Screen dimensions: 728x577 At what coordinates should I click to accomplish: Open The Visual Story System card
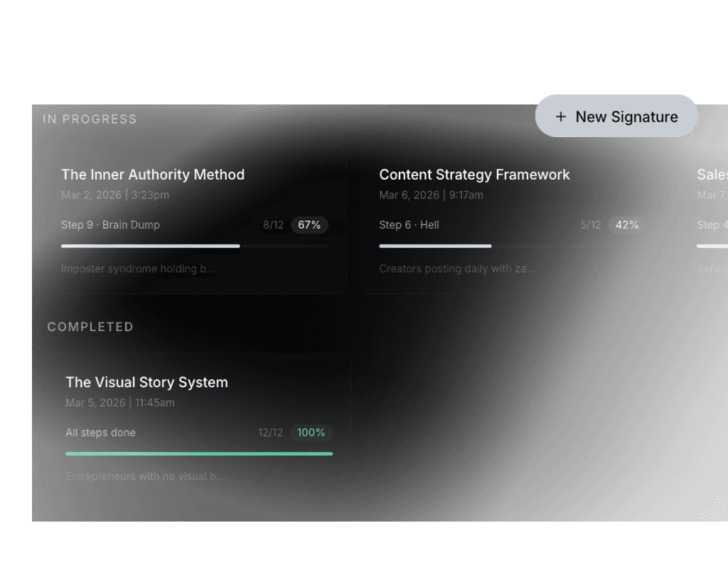pyautogui.click(x=199, y=428)
